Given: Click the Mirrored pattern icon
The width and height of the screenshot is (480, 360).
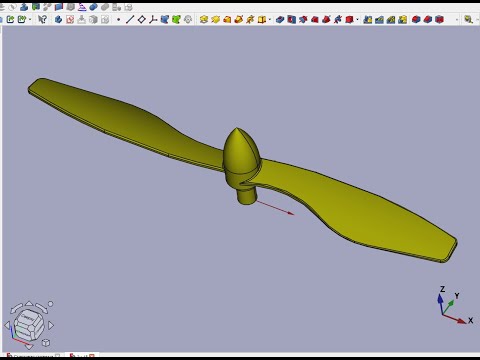Looking at the screenshot, I should pos(368,19).
